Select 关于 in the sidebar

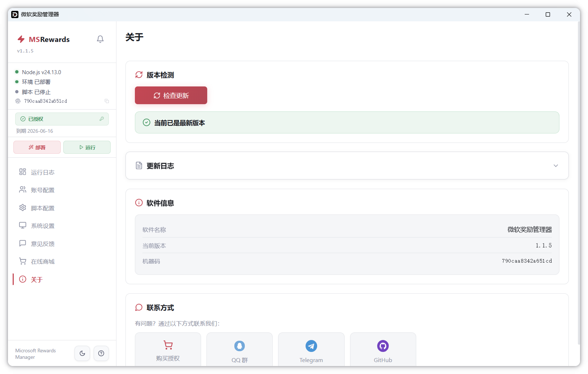click(62, 279)
